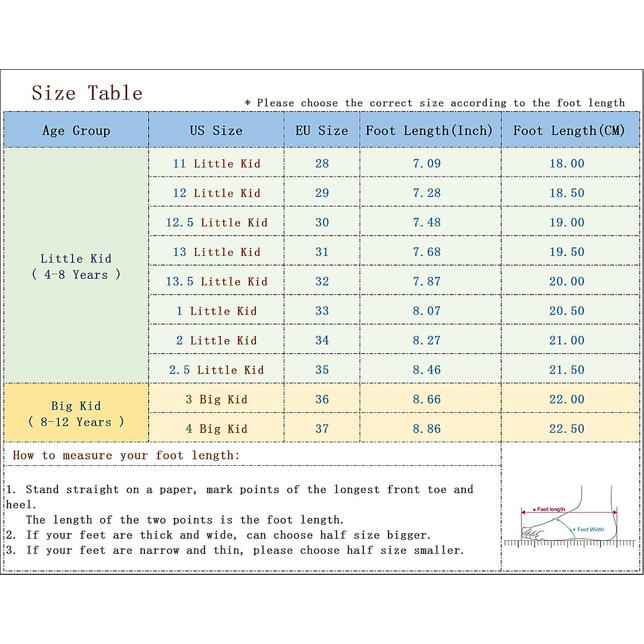Viewport: 644px width, 644px height.
Task: Click the "4 Big Kid" size cell
Action: tap(216, 429)
